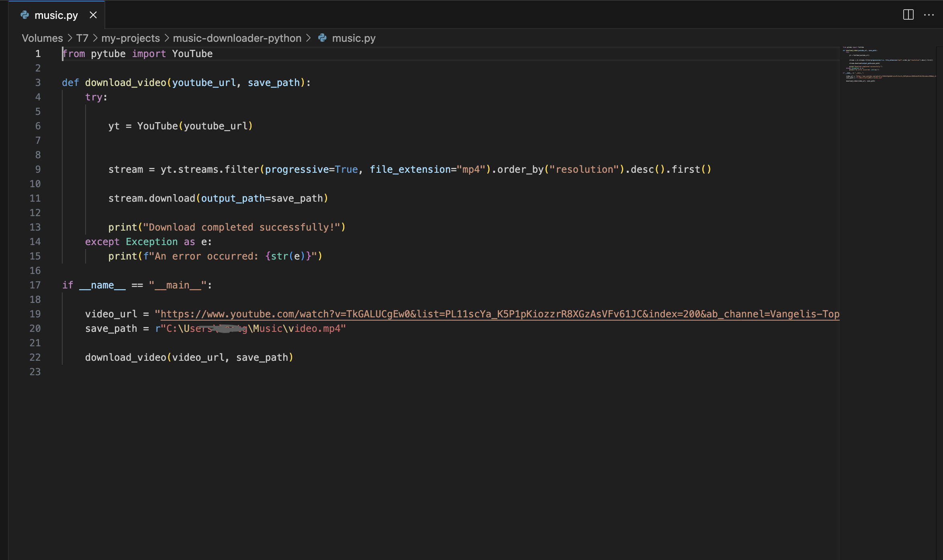Click the Python icon on the music.py tab

25,14
